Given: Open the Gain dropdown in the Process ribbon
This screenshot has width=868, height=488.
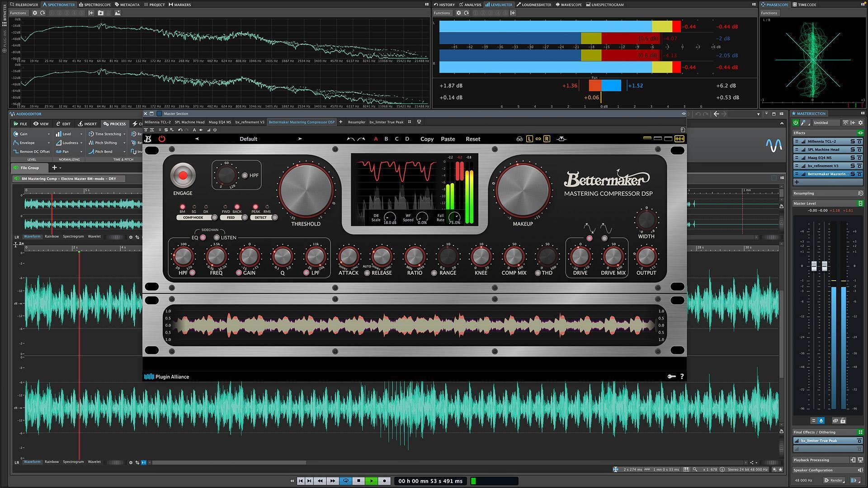Looking at the screenshot, I should point(49,134).
